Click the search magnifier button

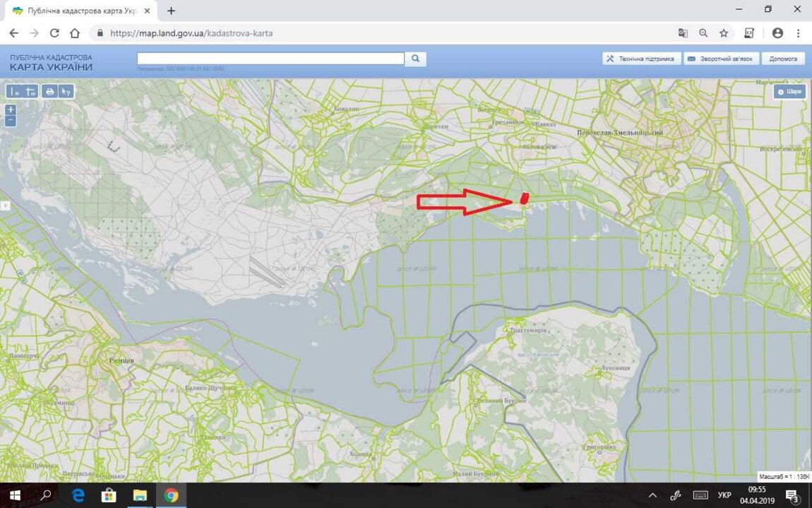coord(416,59)
